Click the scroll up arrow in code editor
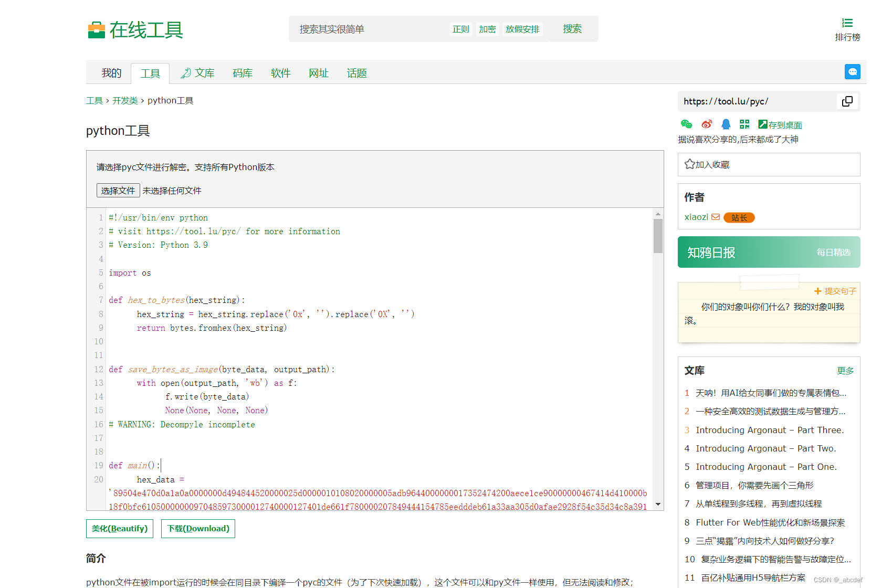The width and height of the screenshot is (871, 588). [658, 214]
